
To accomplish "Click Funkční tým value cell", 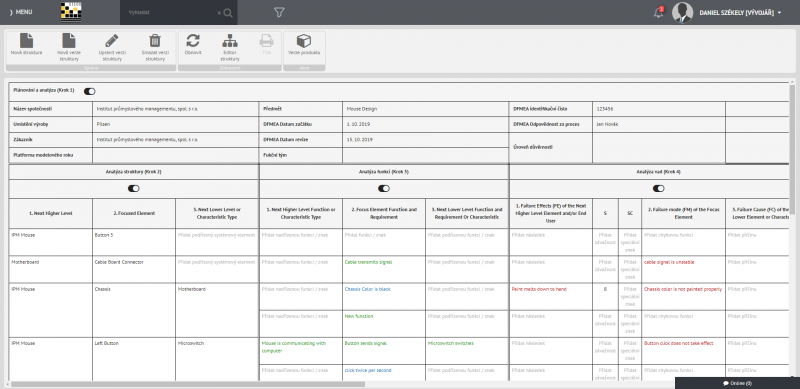I will [x=425, y=155].
